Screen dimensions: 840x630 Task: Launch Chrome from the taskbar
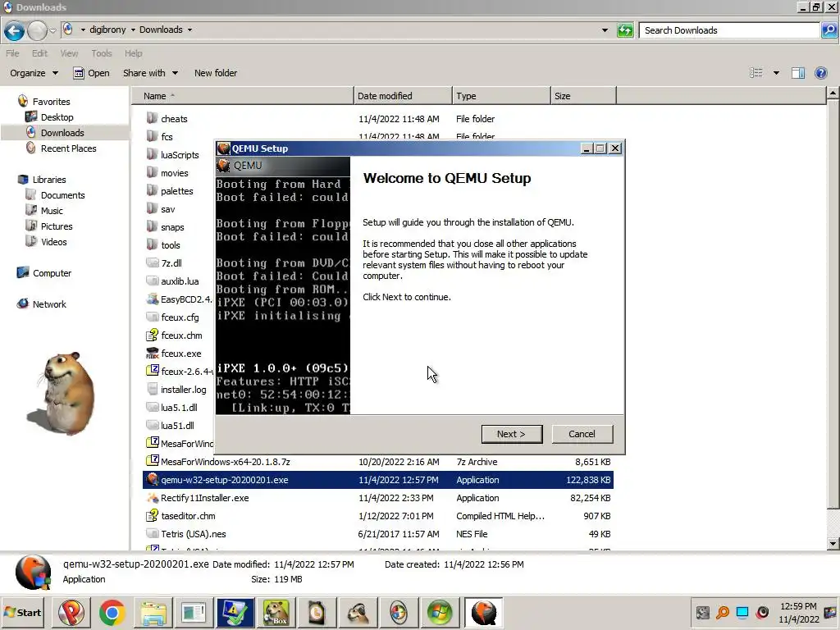click(x=112, y=612)
